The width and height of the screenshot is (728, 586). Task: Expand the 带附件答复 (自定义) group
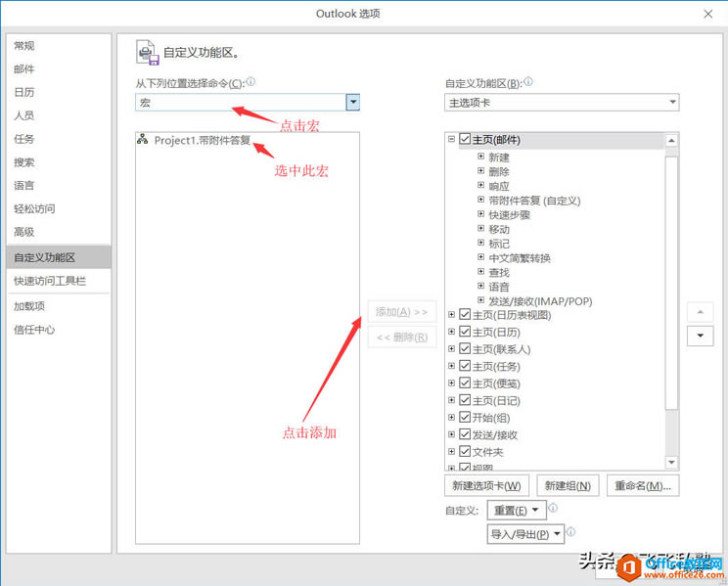click(x=481, y=200)
